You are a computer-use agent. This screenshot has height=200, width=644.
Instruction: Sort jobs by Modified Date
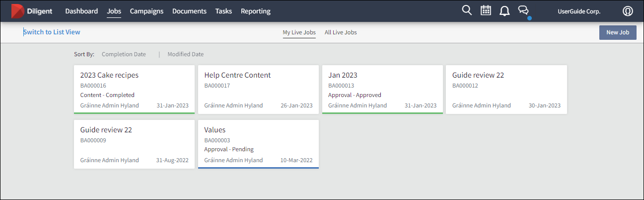tap(185, 54)
